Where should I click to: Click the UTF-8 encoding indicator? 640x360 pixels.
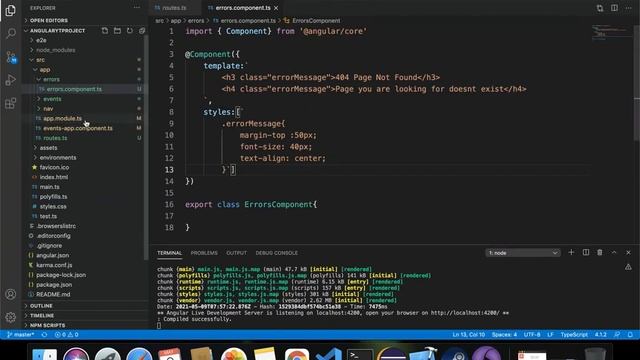click(x=532, y=335)
